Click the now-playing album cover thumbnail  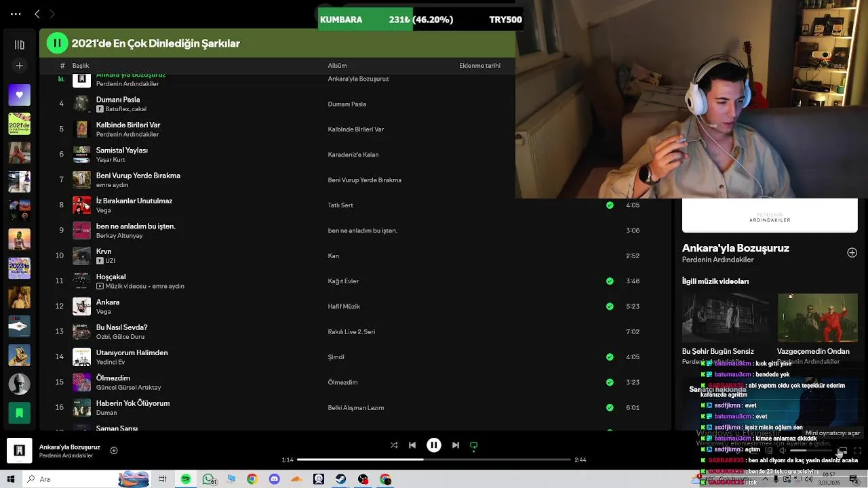click(x=20, y=451)
